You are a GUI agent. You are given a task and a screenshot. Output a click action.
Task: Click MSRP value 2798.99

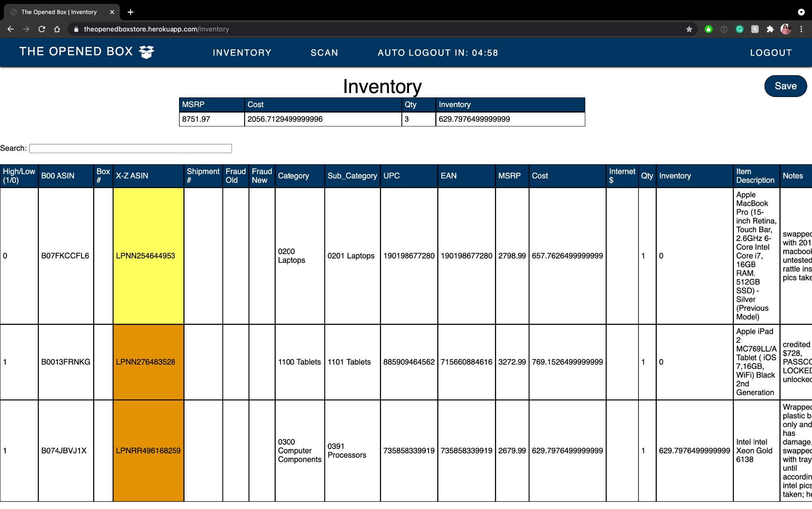(512, 256)
